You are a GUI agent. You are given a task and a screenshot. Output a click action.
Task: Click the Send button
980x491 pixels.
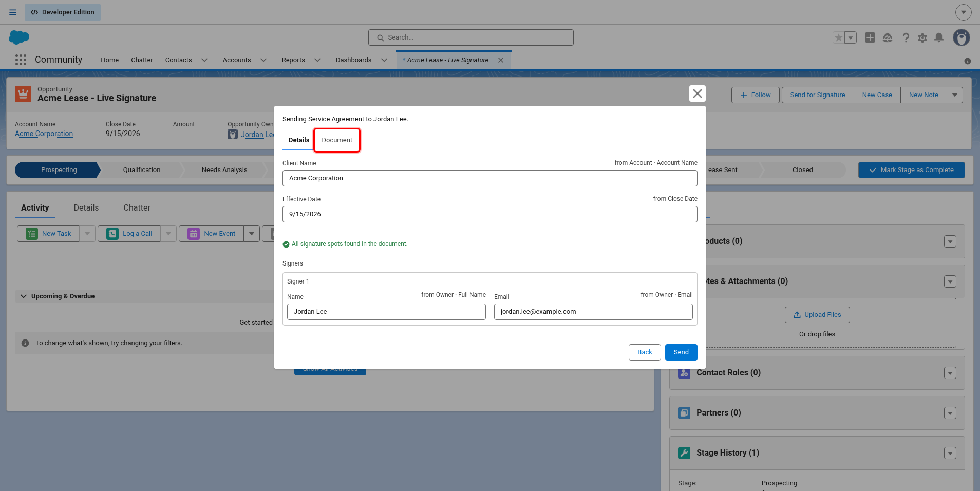point(681,352)
